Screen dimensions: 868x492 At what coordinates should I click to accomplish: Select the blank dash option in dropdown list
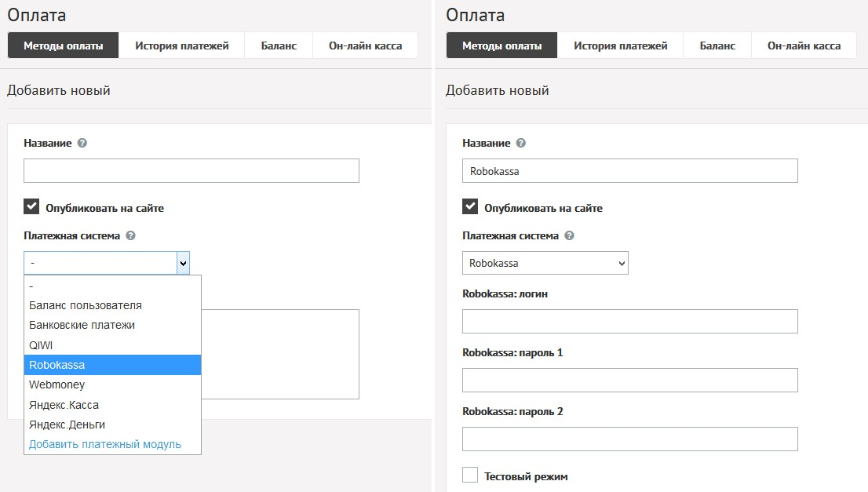click(x=112, y=286)
